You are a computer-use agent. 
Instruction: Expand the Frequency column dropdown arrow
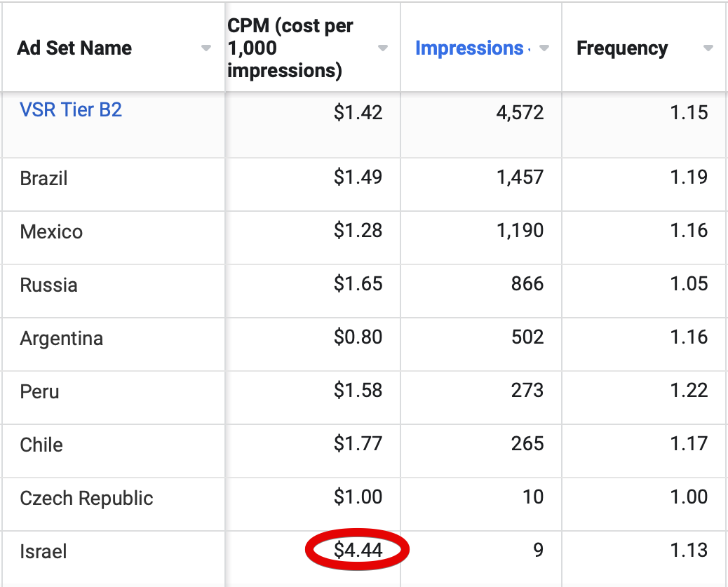[708, 48]
